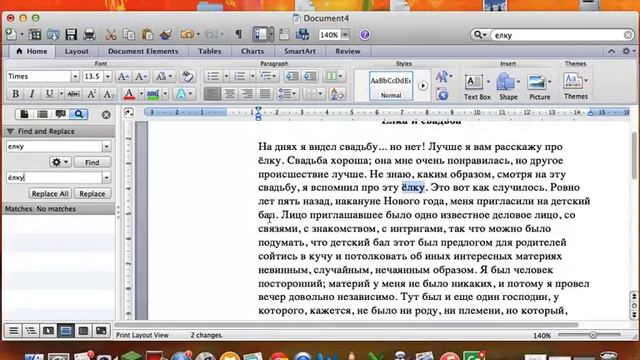Toggle Underline formatting
This screenshot has height=360, width=640.
[x=49, y=94]
